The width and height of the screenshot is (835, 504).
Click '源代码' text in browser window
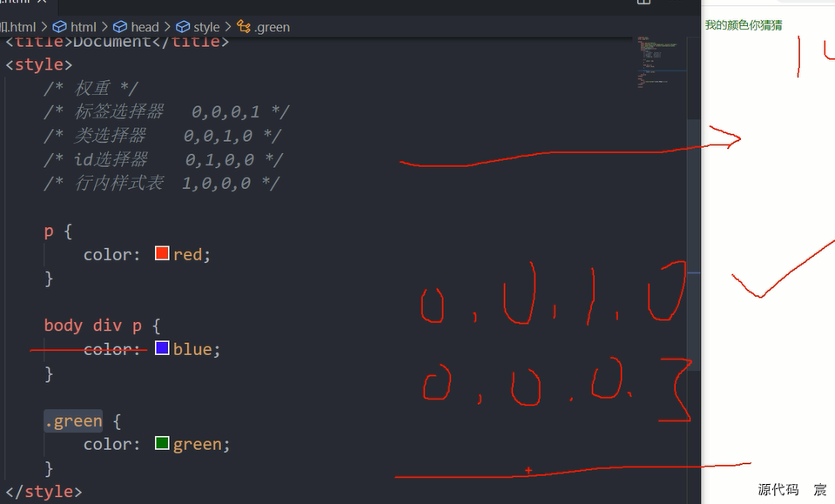tap(778, 489)
